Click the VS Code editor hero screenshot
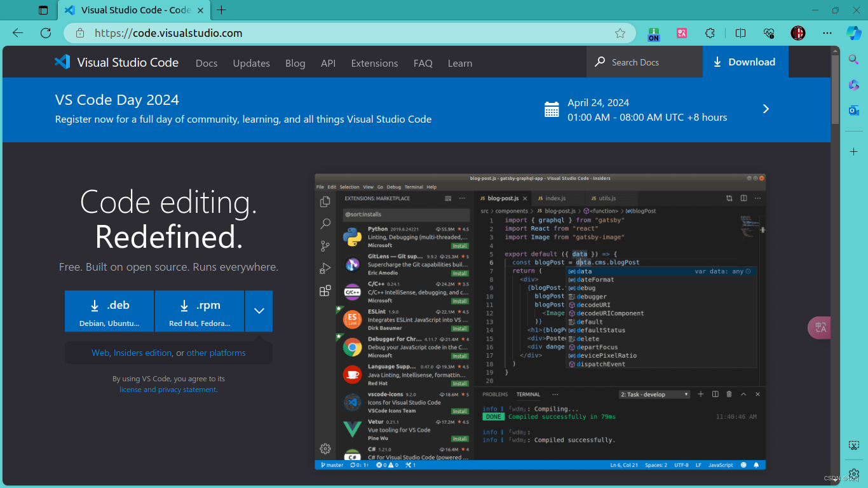This screenshot has height=488, width=868. coord(540,322)
